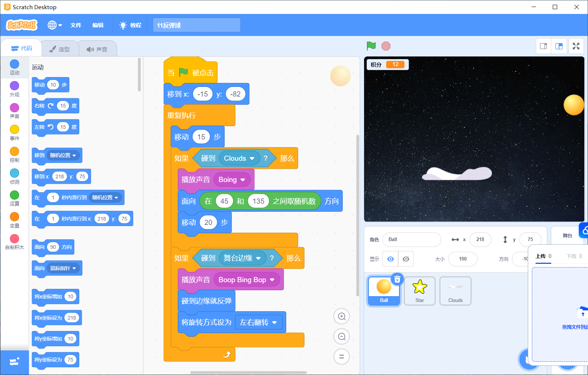This screenshot has height=375, width=588.
Task: Select 控制 block category
Action: (15, 155)
